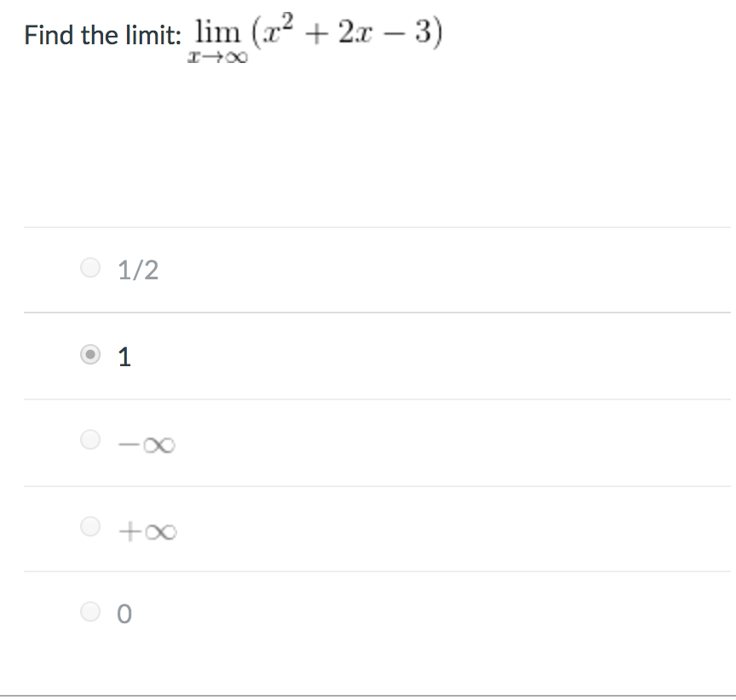The height and width of the screenshot is (700, 736).
Task: Click the currently selected radio button for 1
Action: 89,355
